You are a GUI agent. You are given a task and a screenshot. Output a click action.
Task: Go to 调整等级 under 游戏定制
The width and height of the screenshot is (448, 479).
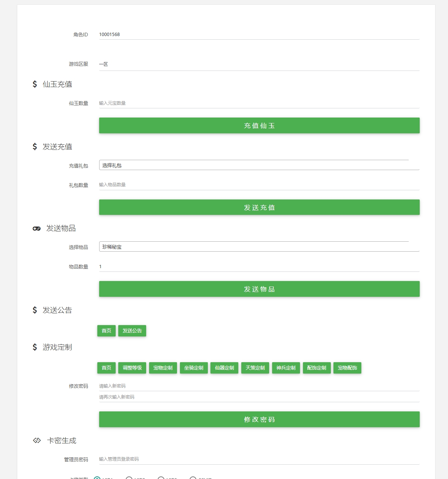(x=132, y=368)
